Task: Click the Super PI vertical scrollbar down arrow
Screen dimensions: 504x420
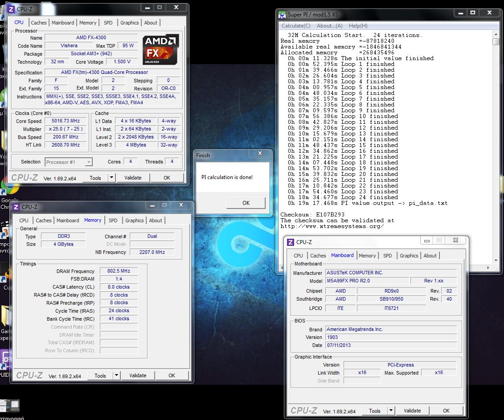Action: coord(496,261)
